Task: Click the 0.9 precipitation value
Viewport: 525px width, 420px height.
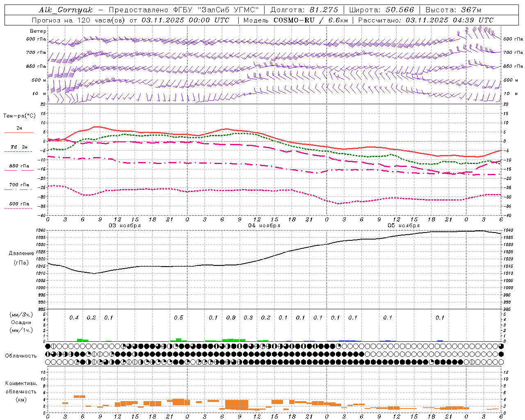Action: (231, 317)
